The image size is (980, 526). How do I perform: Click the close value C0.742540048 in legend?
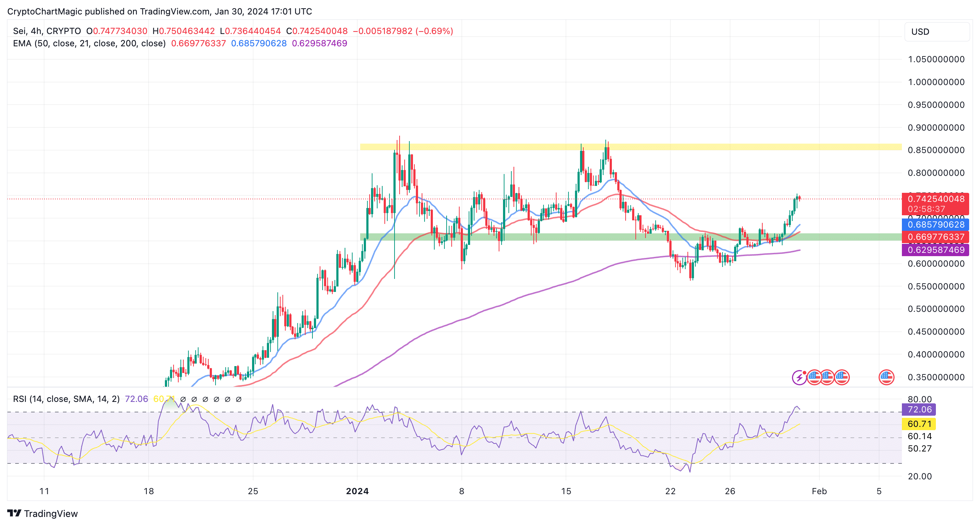317,31
